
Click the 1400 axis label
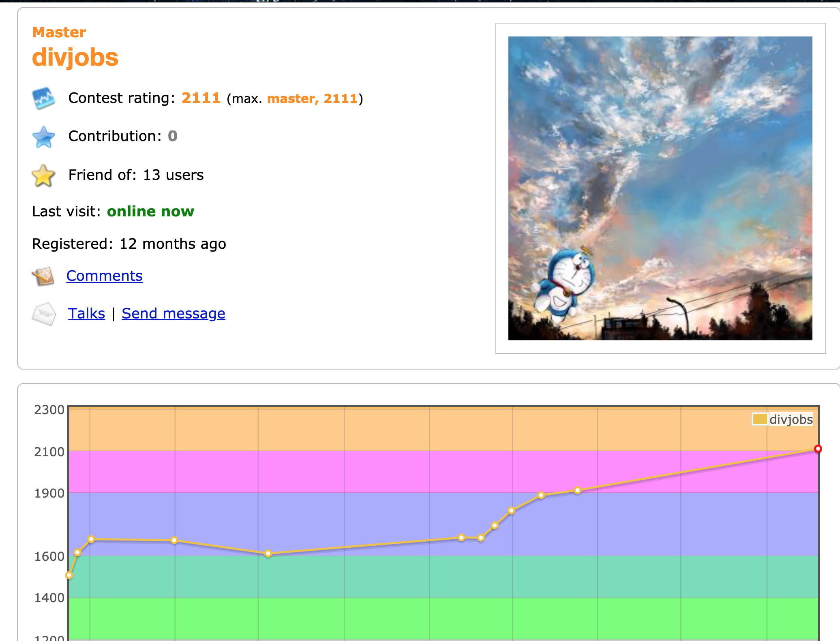[49, 598]
